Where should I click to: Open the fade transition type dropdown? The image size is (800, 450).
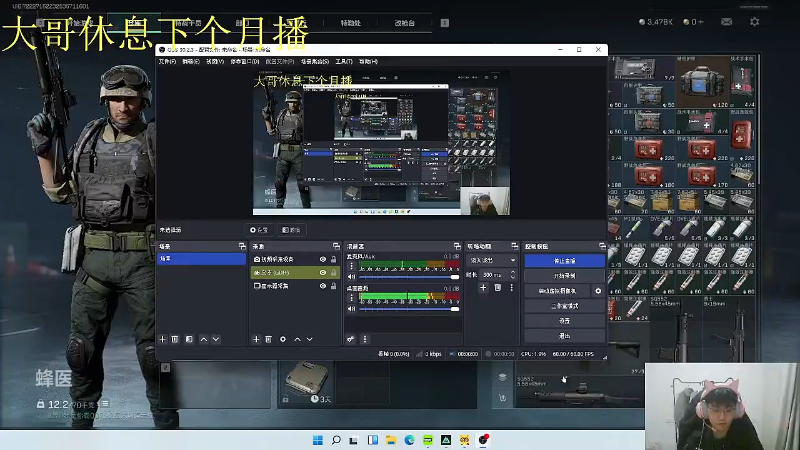[492, 260]
